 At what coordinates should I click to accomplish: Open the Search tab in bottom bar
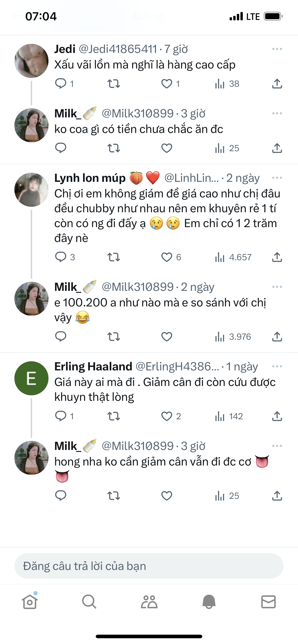click(89, 602)
